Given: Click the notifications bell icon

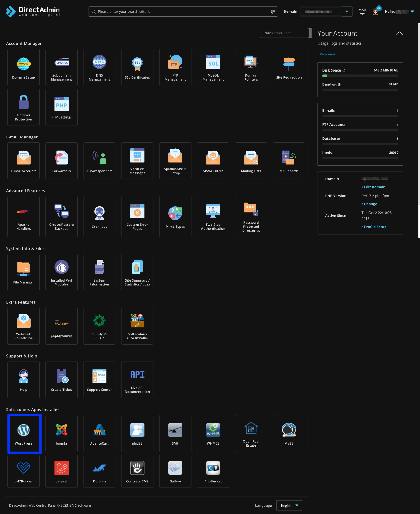Looking at the screenshot, I should pyautogui.click(x=362, y=12).
